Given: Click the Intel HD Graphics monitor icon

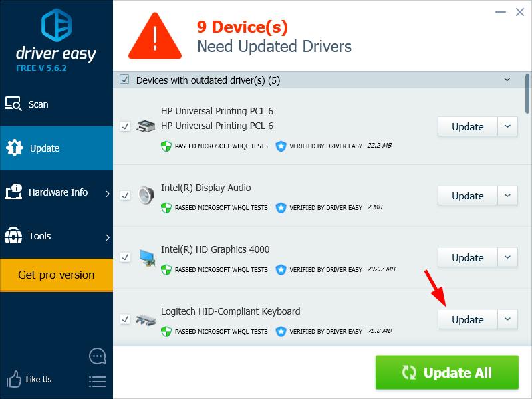Looking at the screenshot, I should (x=147, y=257).
